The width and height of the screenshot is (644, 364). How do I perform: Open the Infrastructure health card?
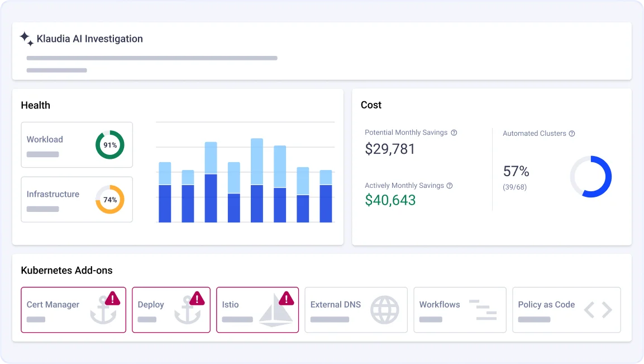click(x=77, y=200)
